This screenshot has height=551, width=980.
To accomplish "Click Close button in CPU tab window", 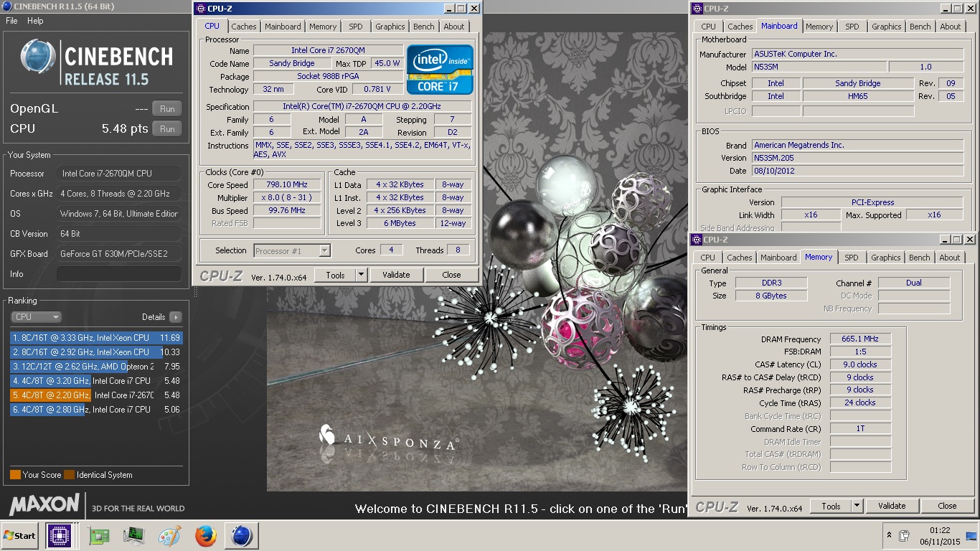I will pyautogui.click(x=451, y=275).
